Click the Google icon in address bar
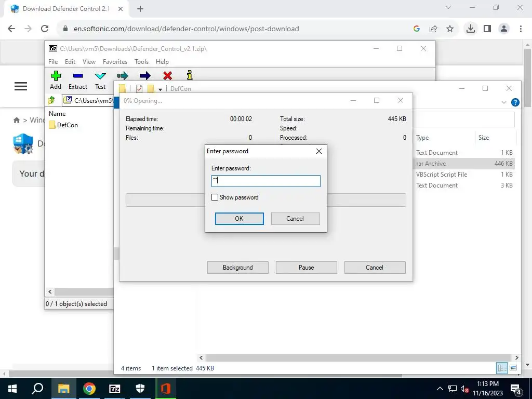The image size is (532, 399). [x=417, y=29]
